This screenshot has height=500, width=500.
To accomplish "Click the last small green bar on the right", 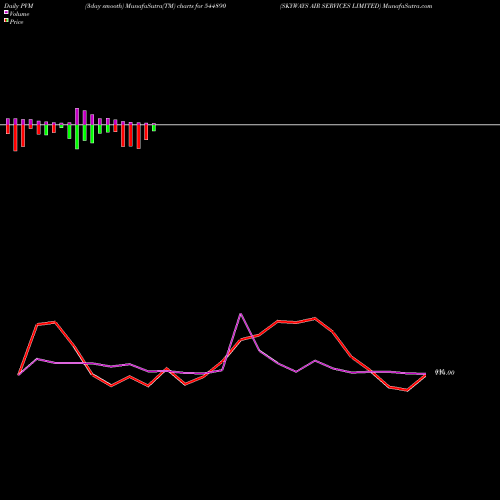I will pos(154,127).
